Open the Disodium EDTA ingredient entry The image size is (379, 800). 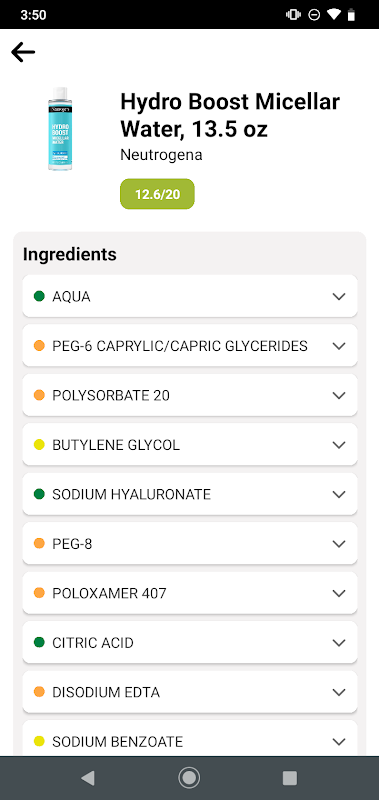190,692
